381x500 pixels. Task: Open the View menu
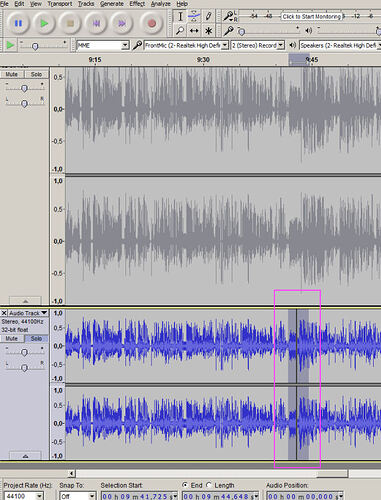point(36,4)
